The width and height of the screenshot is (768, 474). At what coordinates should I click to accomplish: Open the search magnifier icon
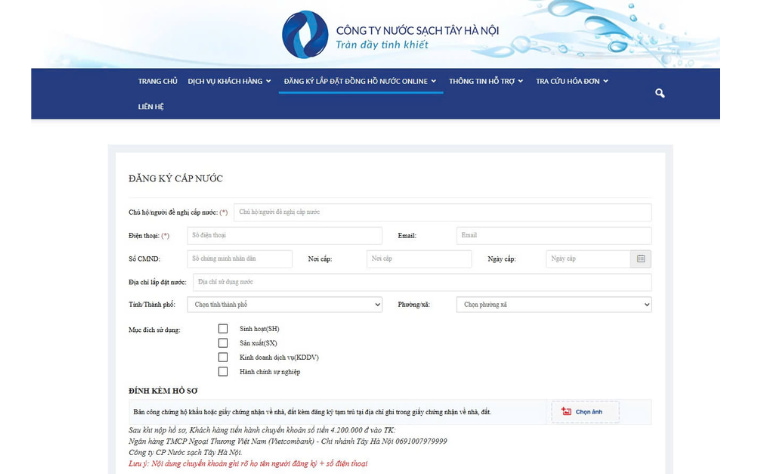click(660, 93)
